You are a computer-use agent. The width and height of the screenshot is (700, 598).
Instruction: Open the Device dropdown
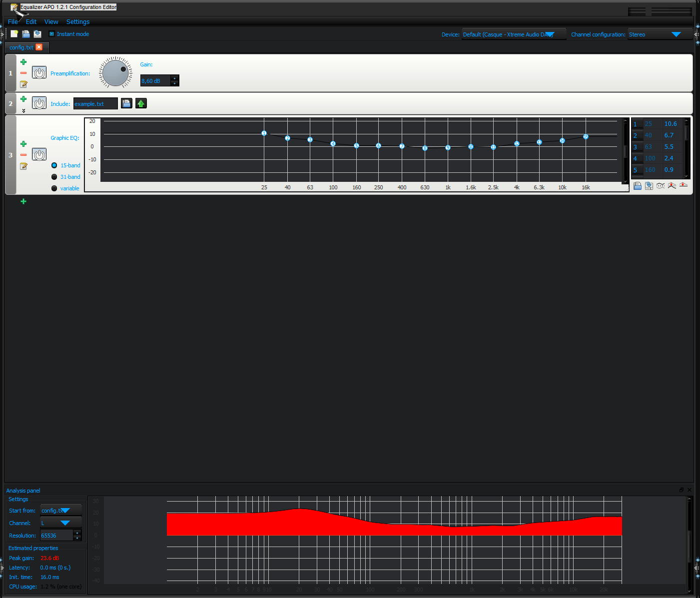pyautogui.click(x=514, y=34)
